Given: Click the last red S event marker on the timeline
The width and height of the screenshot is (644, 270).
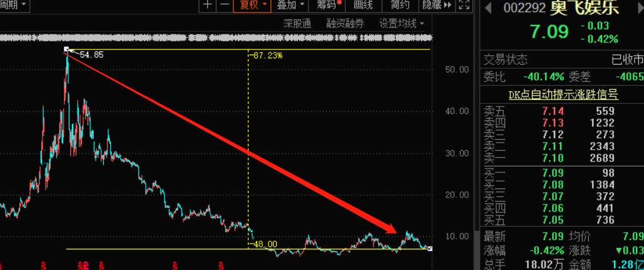Looking at the screenshot, I should pyautogui.click(x=220, y=265).
